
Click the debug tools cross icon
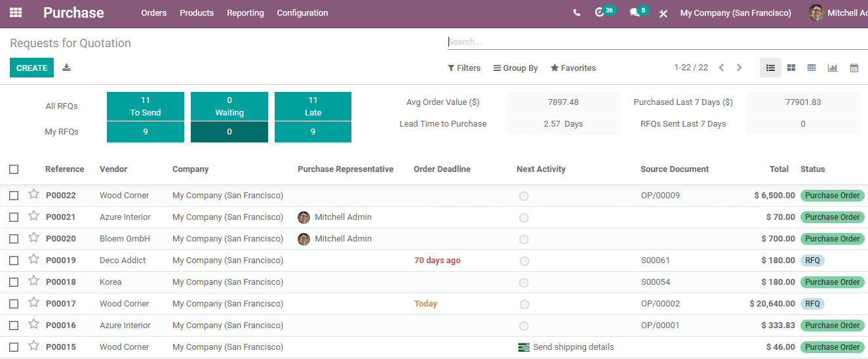663,13
